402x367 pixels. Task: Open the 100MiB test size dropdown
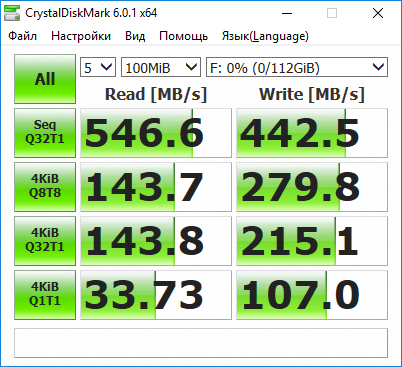[161, 67]
